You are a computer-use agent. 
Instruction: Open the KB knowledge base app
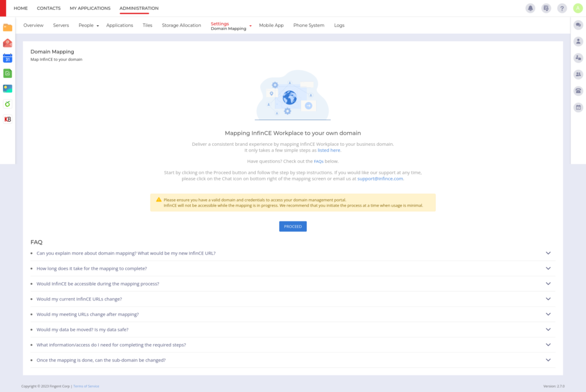click(7, 119)
